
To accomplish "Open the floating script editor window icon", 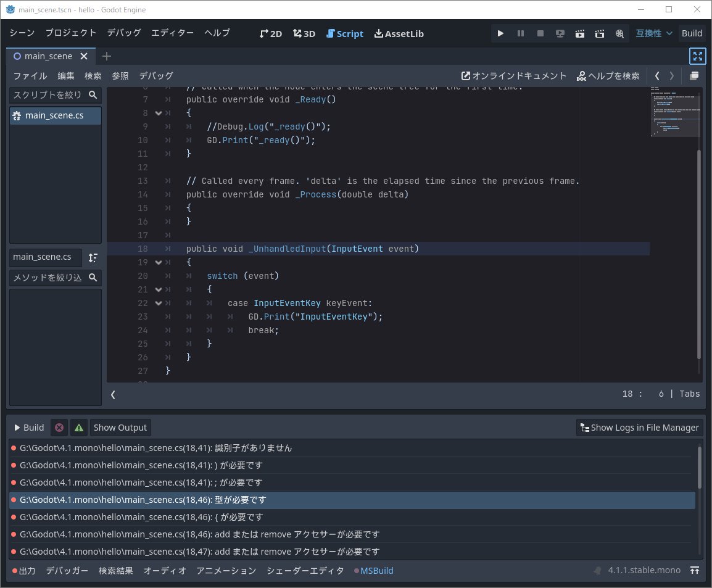I will (694, 76).
